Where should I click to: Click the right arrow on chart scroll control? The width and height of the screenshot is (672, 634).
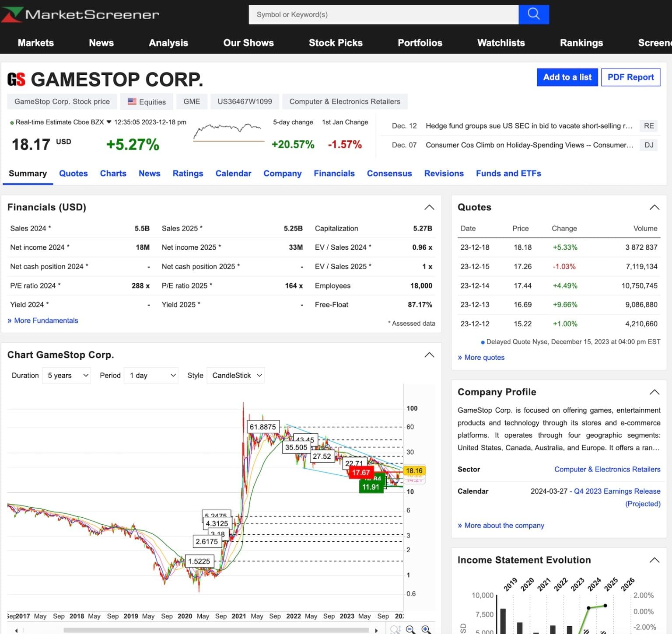point(377,630)
